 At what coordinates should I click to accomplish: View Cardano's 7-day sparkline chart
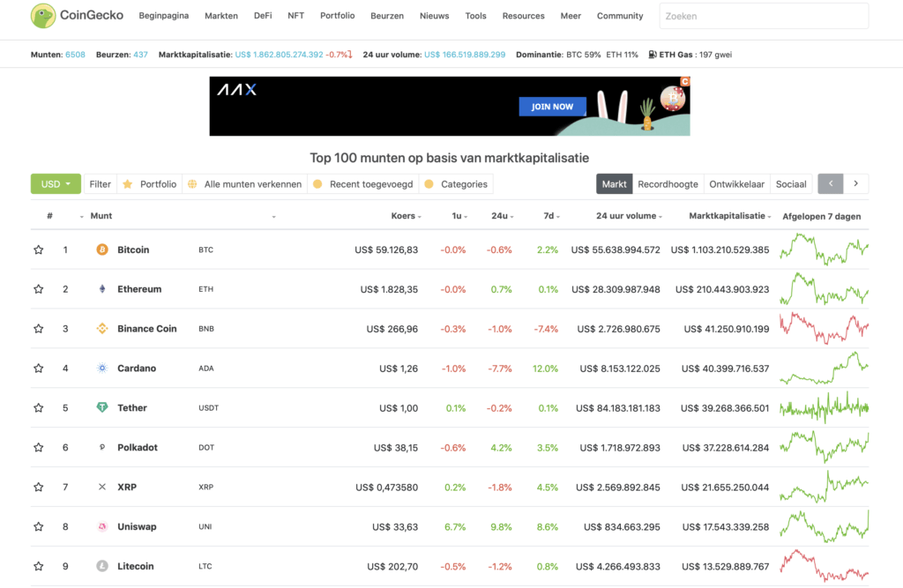click(824, 368)
